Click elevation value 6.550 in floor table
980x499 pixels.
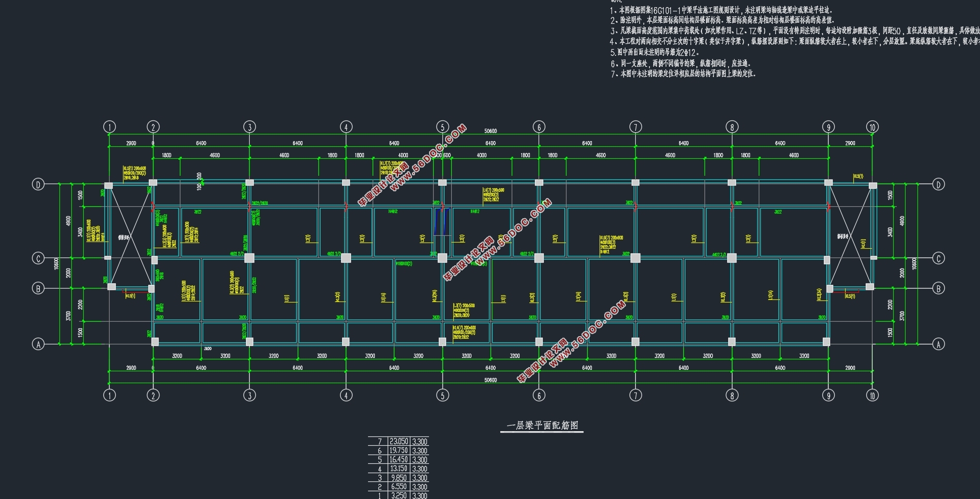click(399, 487)
